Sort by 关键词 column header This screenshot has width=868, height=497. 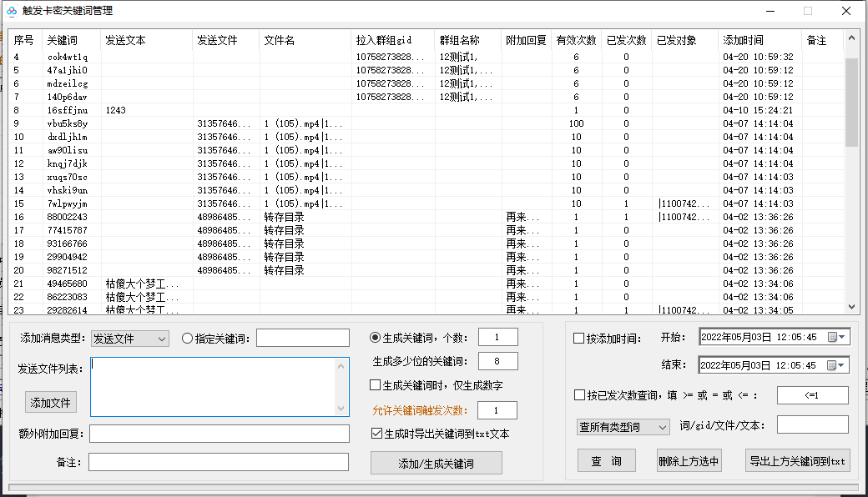click(72, 40)
